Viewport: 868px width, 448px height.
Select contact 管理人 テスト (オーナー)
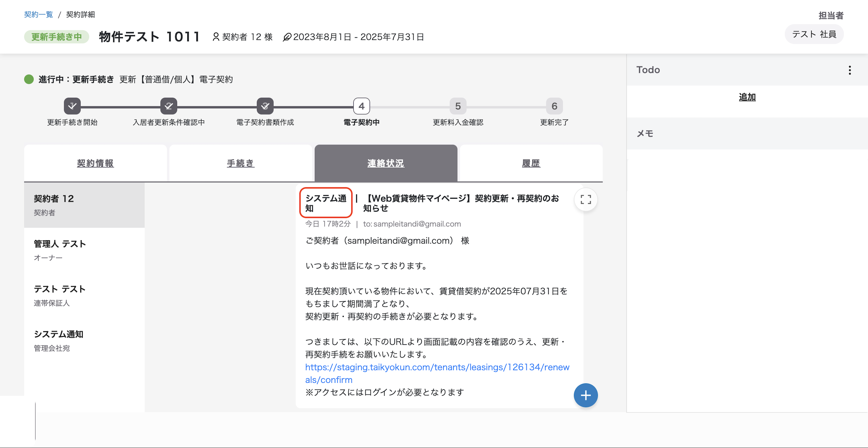point(84,250)
